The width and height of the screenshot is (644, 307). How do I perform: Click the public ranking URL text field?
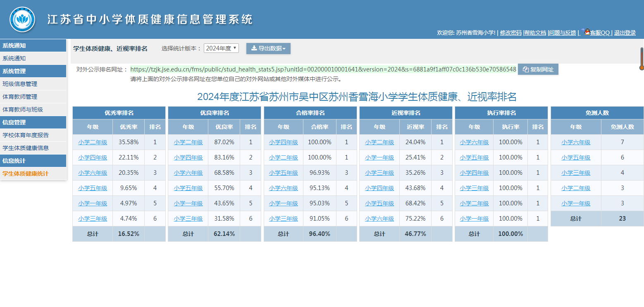323,69
